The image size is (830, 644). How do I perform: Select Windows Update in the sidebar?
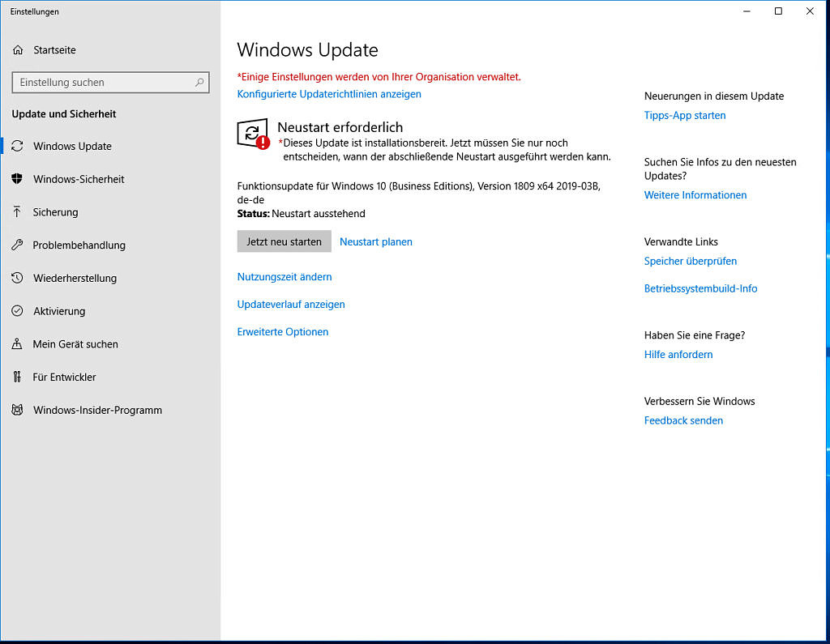(x=72, y=147)
